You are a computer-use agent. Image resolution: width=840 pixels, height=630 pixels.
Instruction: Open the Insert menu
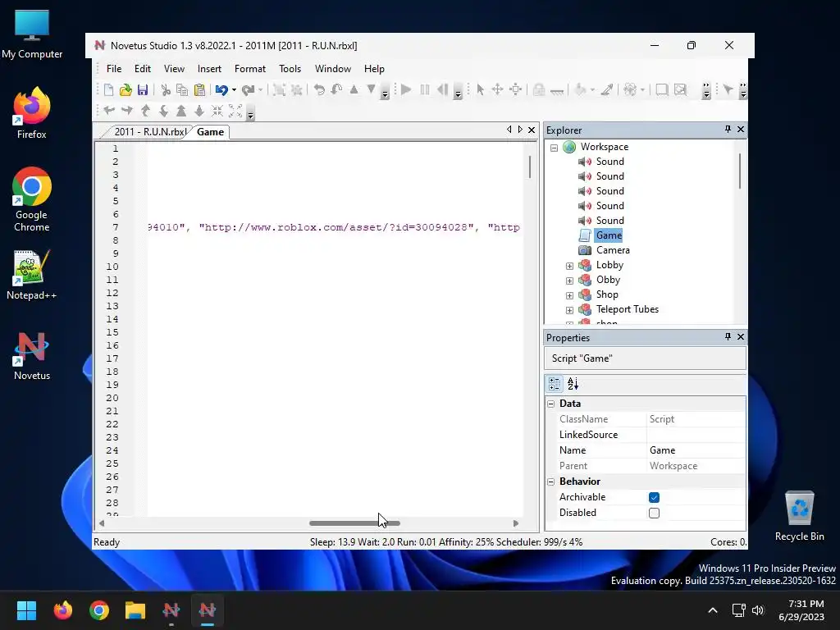coord(209,69)
